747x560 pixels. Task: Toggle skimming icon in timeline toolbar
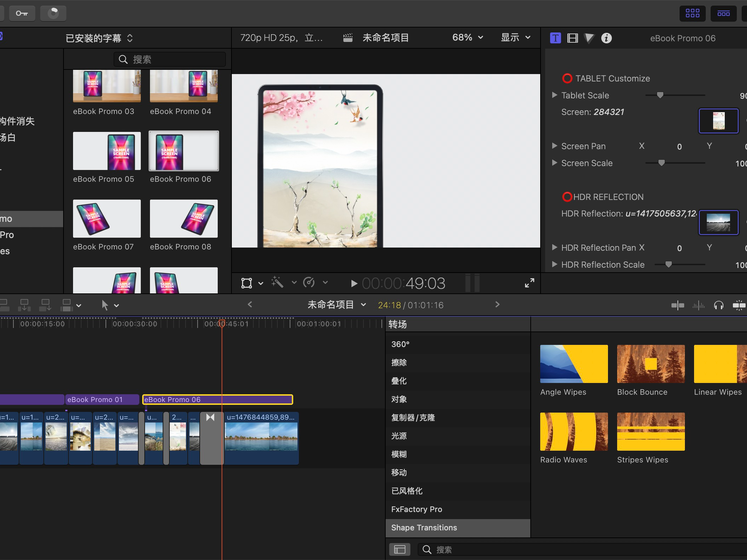click(677, 305)
